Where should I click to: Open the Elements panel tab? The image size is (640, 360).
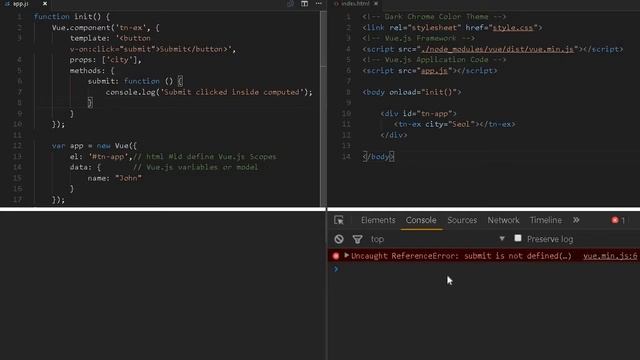[x=378, y=220]
